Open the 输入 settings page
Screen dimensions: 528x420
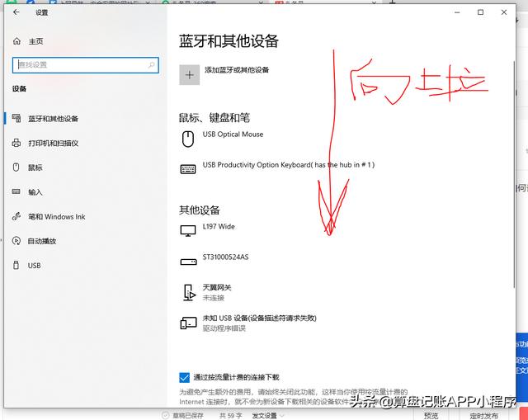point(27,192)
